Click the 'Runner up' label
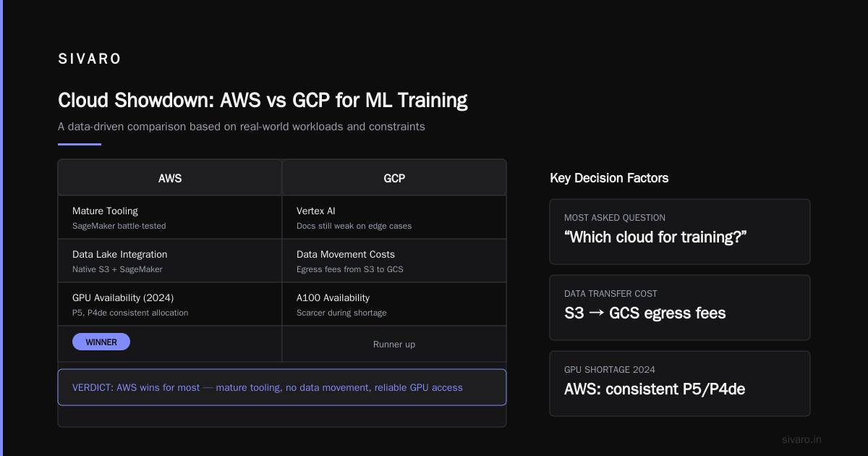868x456 pixels. [x=394, y=345]
